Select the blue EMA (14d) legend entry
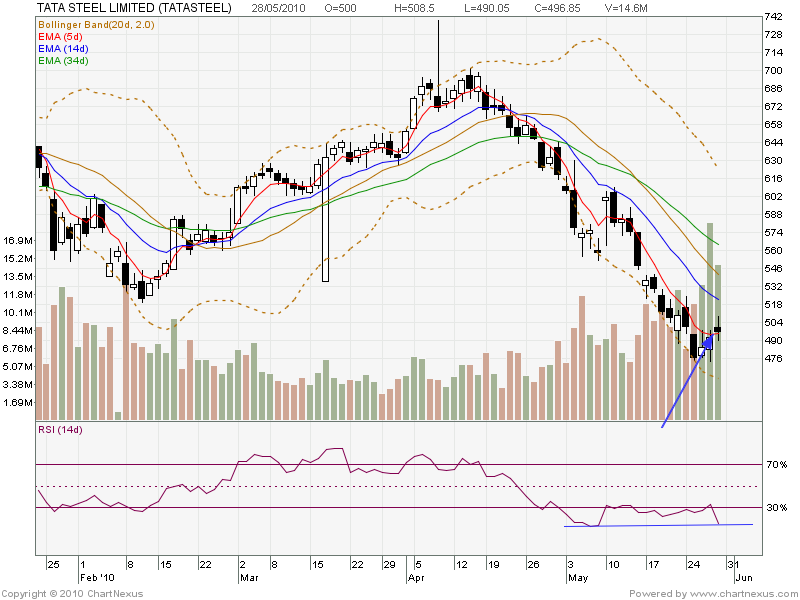 (64, 48)
